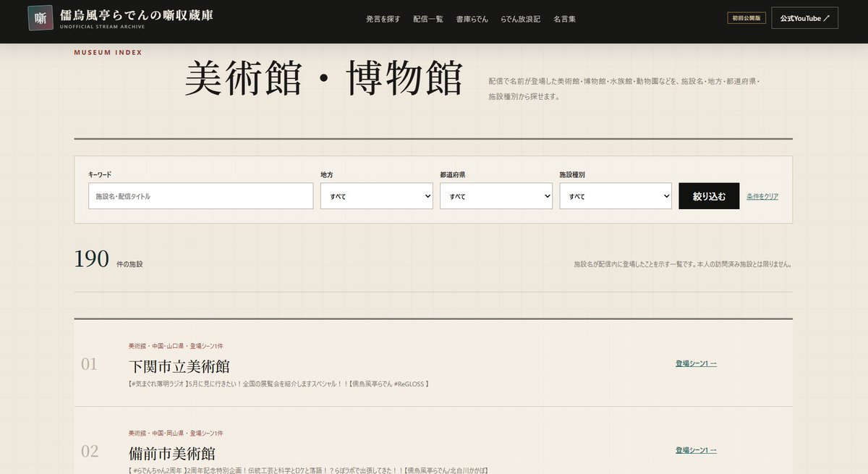This screenshot has width=868, height=474.
Task: Open the 下関市立美術館 entry title
Action: coord(179,366)
